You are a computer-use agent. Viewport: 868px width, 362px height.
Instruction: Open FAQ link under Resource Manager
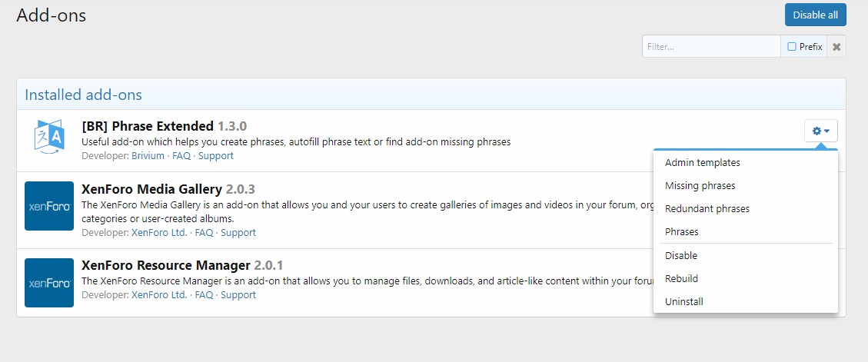204,295
